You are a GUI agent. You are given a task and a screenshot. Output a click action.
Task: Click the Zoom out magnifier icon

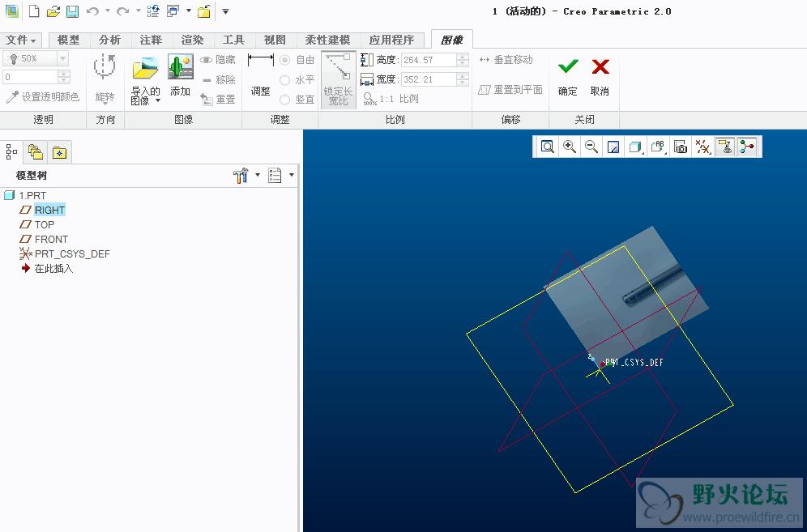pos(591,147)
